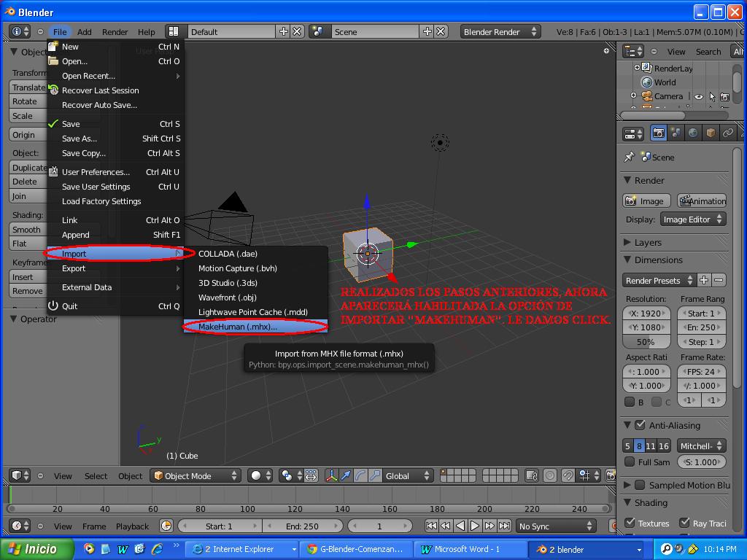Screen dimensions: 747x560
Task: Enable the scale manipulator icon
Action: coord(375,475)
